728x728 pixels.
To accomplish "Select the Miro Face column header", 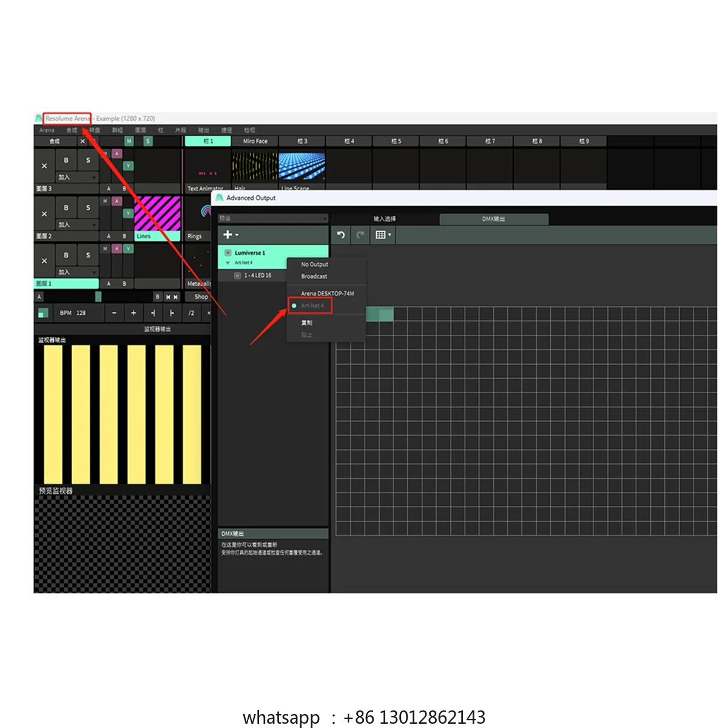I will click(x=255, y=141).
